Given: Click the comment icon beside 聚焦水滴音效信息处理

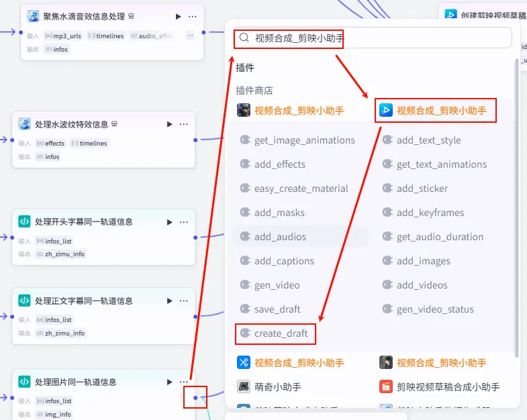Looking at the screenshot, I should pos(132,16).
